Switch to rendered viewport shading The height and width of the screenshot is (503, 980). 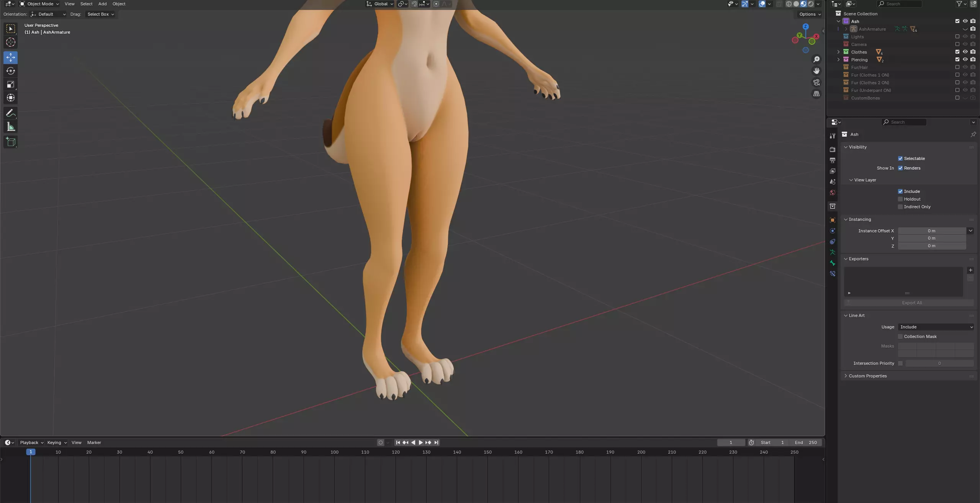[811, 4]
